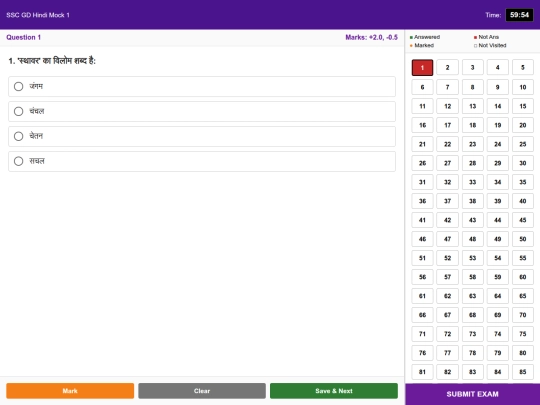The height and width of the screenshot is (405, 540).
Task: Jump to question 40
Action: (x=523, y=201)
